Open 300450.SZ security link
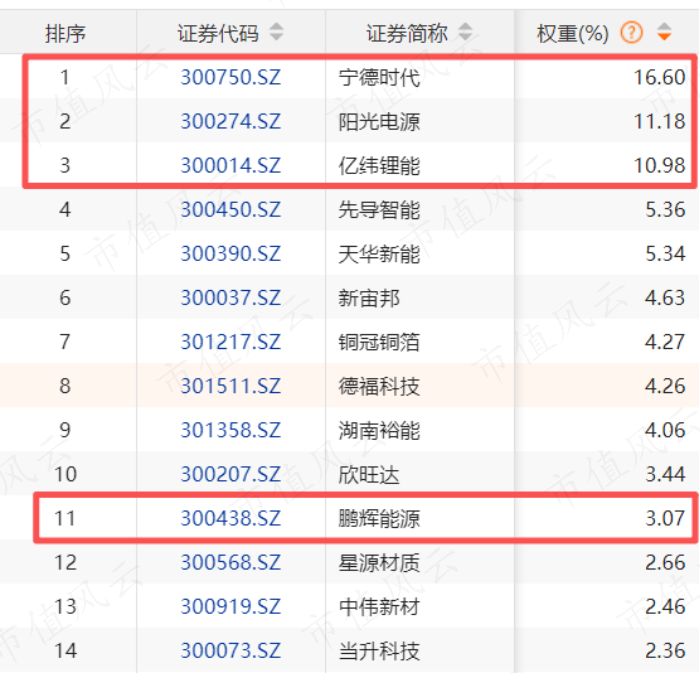This screenshot has width=700, height=674. coord(230,209)
